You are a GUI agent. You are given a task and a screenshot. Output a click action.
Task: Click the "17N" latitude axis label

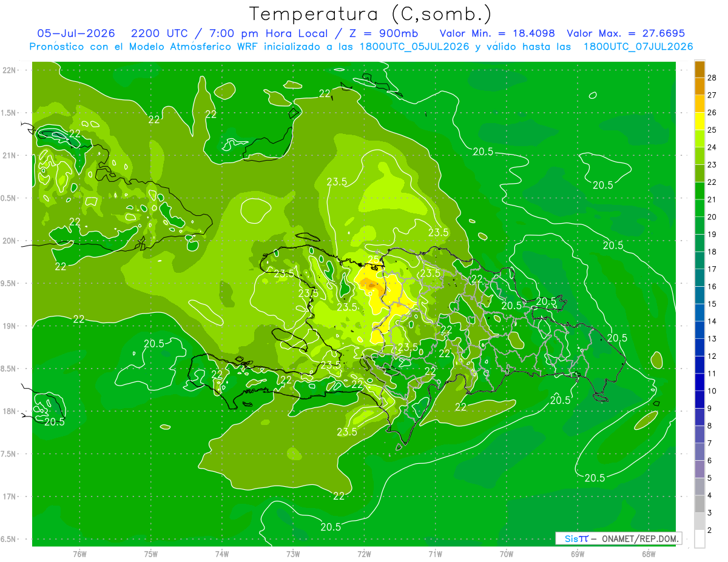tap(9, 497)
